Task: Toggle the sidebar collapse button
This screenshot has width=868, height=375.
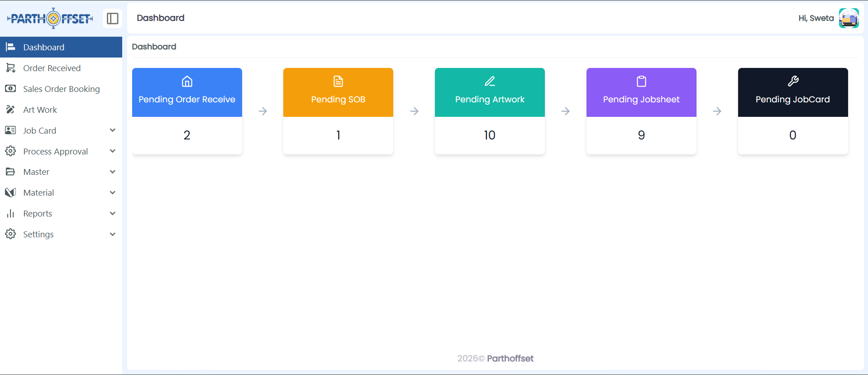Action: 112,19
